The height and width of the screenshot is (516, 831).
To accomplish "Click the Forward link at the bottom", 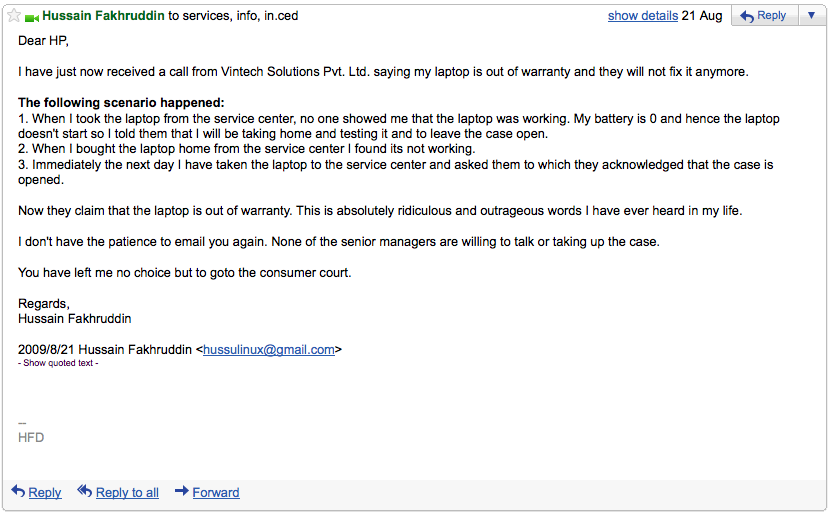I will (x=216, y=493).
